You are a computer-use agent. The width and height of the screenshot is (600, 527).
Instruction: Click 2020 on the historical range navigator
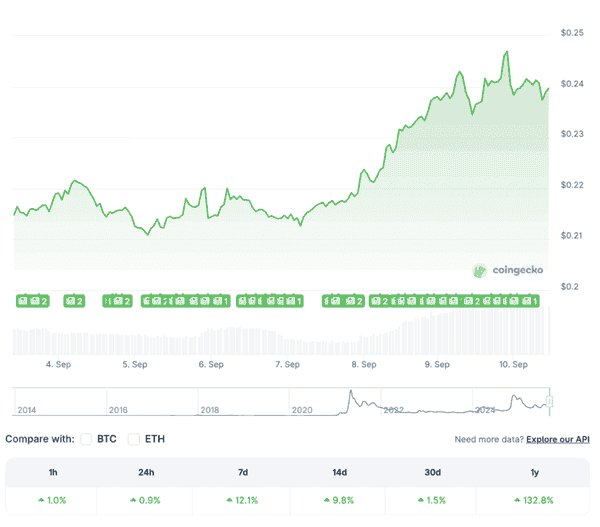click(302, 410)
